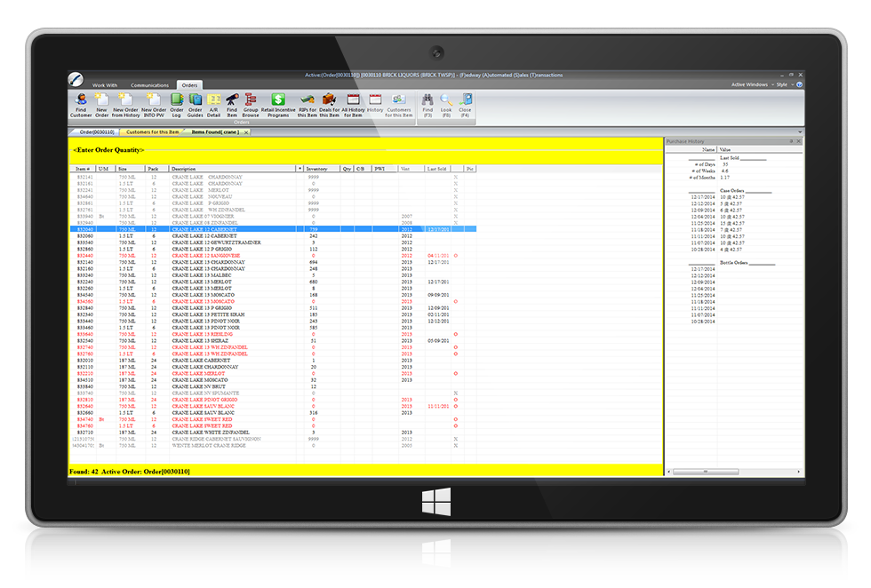
Task: Open the Style dropdown
Action: tap(785, 84)
